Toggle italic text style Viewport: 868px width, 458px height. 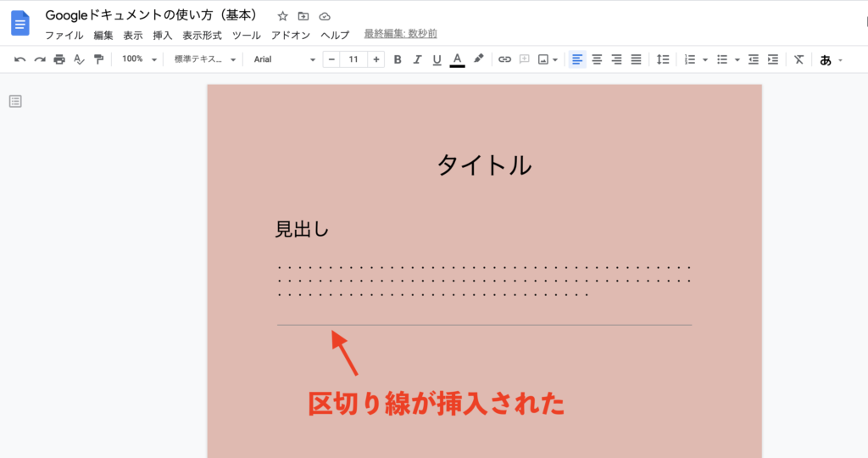(x=417, y=59)
